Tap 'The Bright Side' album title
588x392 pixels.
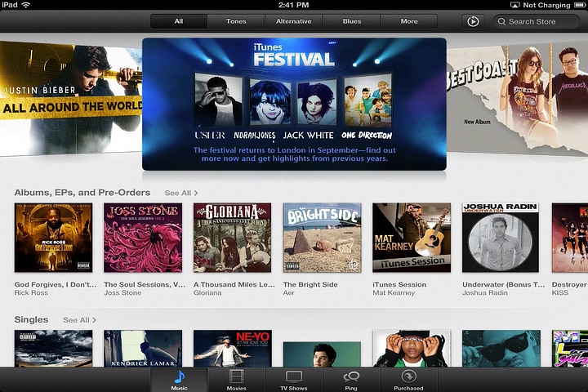[310, 285]
